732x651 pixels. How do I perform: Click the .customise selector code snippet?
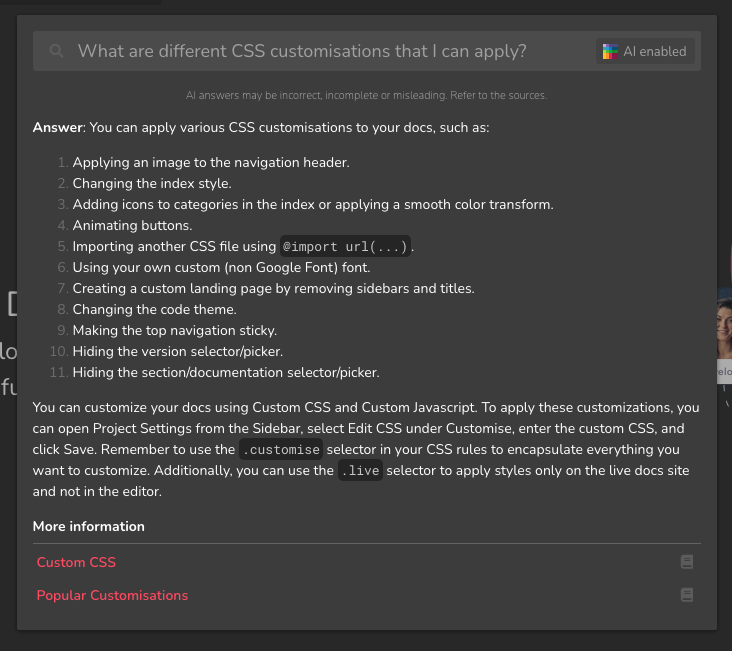[x=281, y=450]
